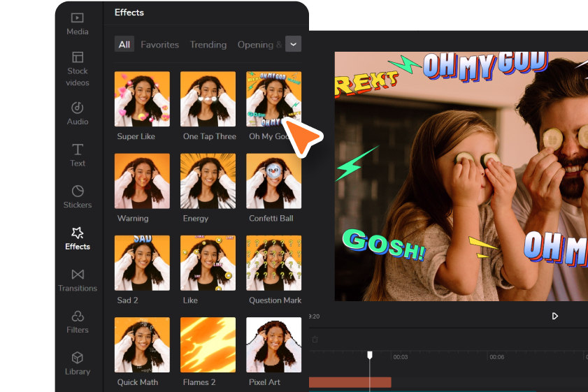Click the Flames 2 label
This screenshot has height=392, width=588.
click(199, 382)
